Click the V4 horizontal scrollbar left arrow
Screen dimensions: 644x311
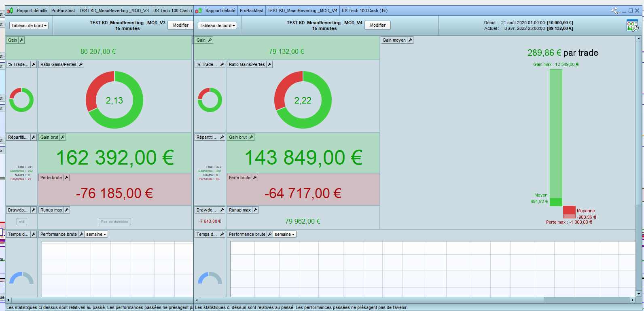coord(197,300)
